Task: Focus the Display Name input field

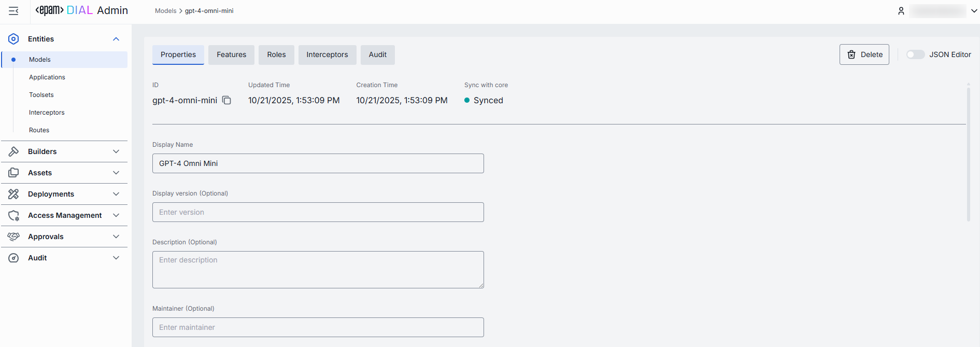Action: tap(318, 163)
